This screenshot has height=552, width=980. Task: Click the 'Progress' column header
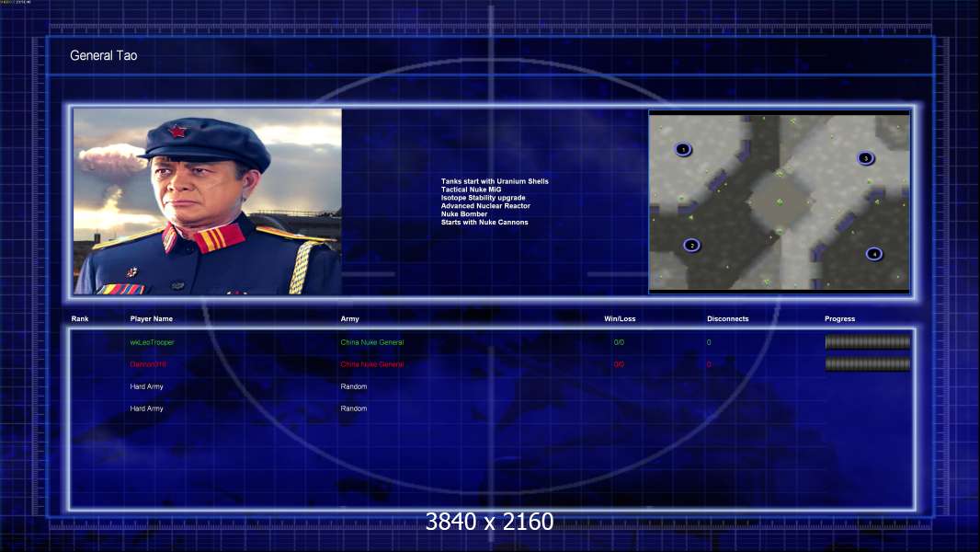[839, 319]
